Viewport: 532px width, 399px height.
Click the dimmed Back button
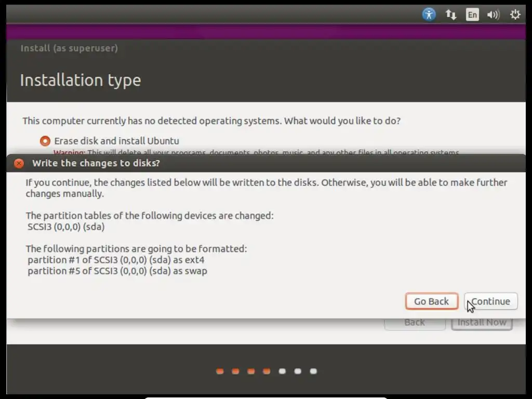(415, 323)
